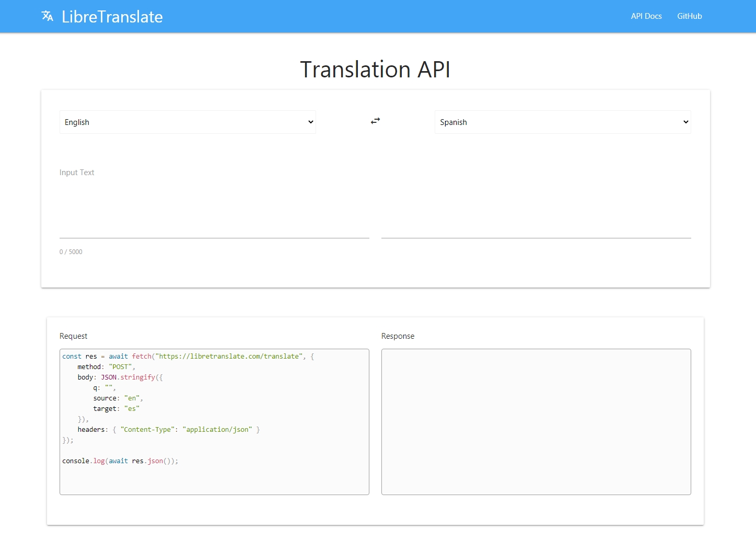The height and width of the screenshot is (539, 756).
Task: Click the empty Response box
Action: click(536, 422)
